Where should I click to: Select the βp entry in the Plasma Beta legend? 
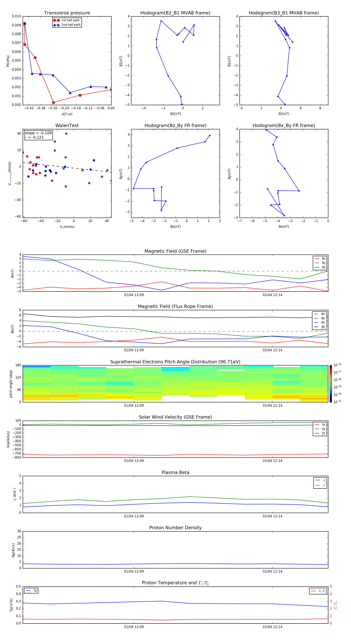320,480
